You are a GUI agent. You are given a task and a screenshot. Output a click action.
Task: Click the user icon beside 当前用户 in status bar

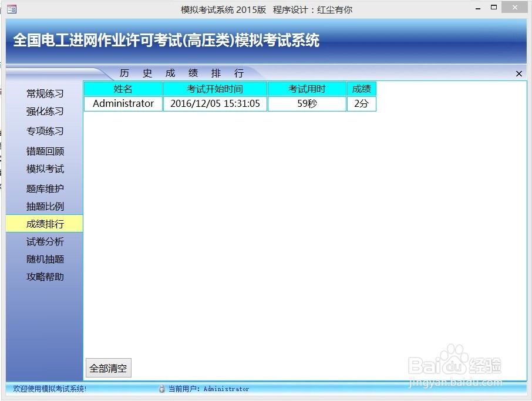[x=160, y=389]
